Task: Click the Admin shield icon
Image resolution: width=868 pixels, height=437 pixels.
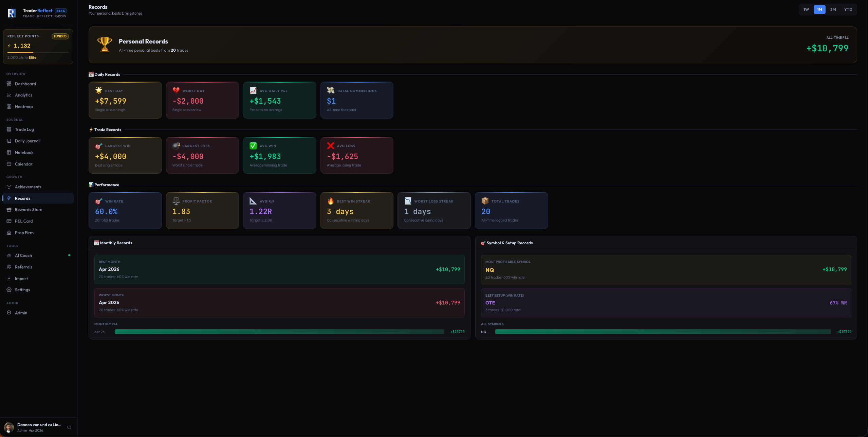Action: [9, 313]
